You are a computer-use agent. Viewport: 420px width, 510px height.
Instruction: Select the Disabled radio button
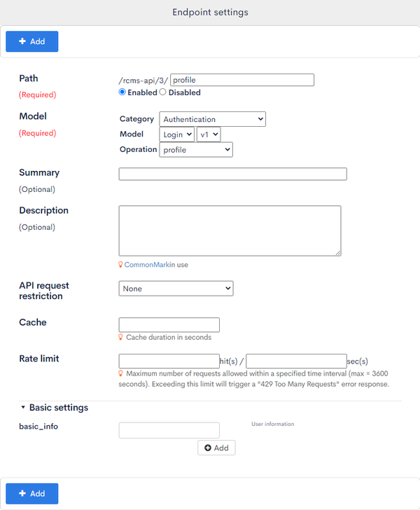pos(163,92)
